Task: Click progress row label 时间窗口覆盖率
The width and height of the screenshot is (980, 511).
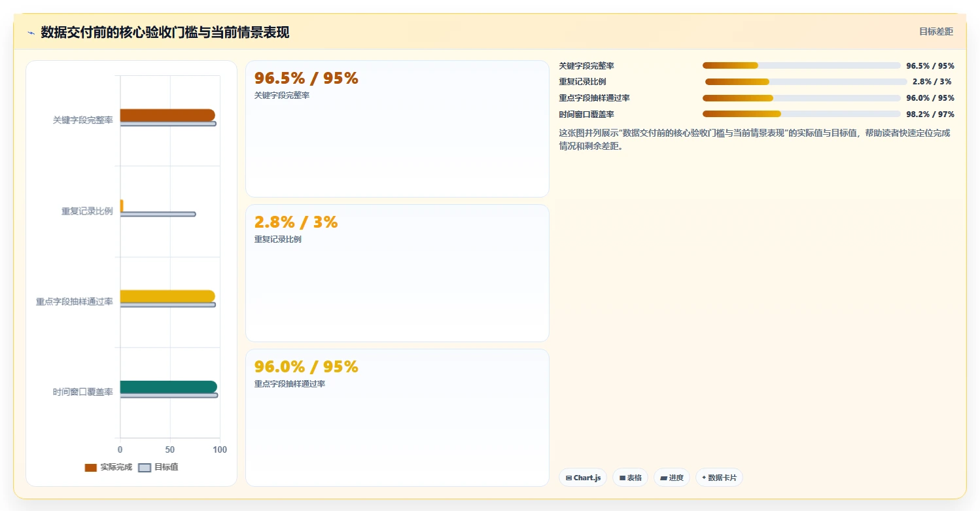Action: click(586, 115)
